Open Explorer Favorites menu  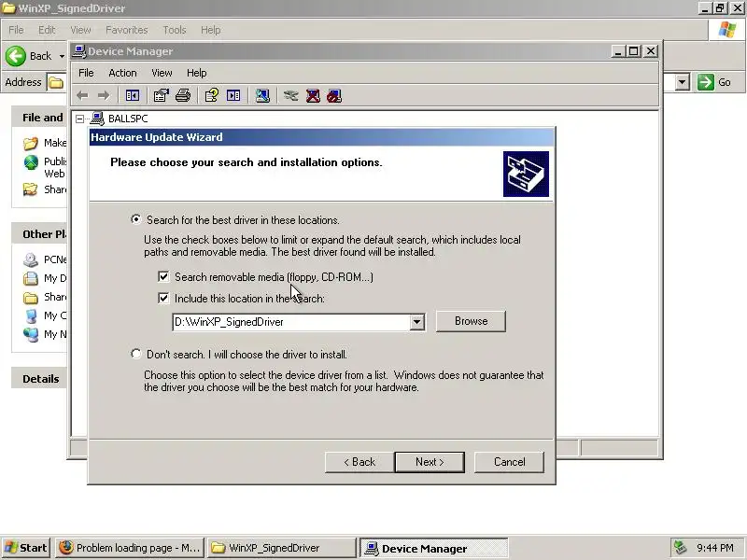pos(127,30)
